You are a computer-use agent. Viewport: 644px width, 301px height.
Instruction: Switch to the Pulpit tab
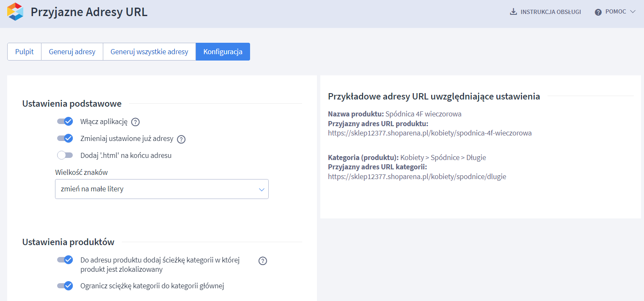24,51
